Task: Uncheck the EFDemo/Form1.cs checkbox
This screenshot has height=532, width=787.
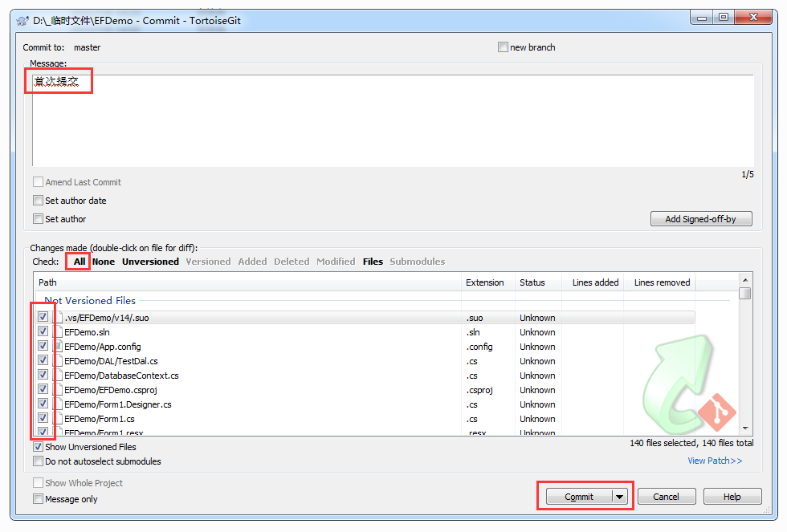Action: 43,418
